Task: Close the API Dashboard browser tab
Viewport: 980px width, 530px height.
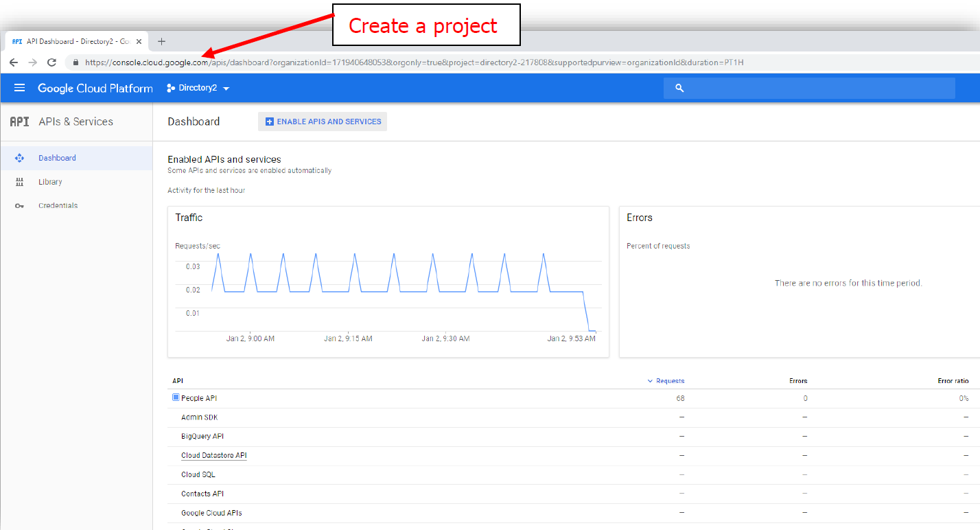Action: pos(139,41)
